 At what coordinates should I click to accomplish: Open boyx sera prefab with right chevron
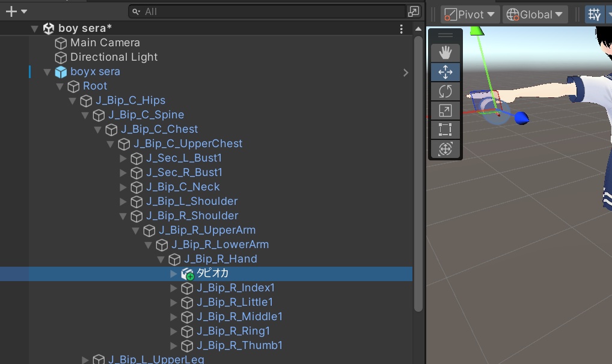click(x=406, y=73)
